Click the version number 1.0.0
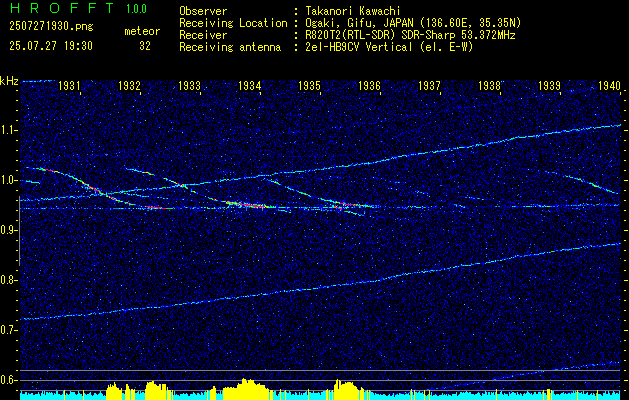Image resolution: width=629 pixels, height=400 pixels. tap(136, 9)
